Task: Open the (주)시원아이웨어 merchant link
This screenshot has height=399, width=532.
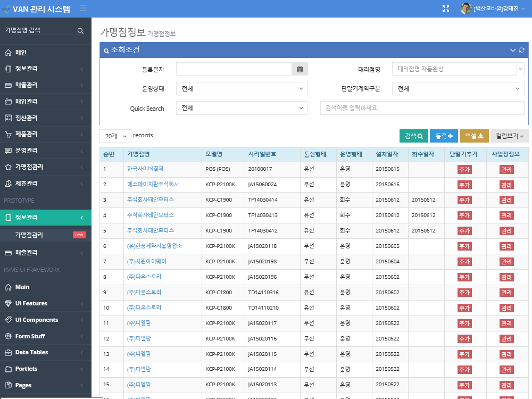Action: click(x=147, y=261)
